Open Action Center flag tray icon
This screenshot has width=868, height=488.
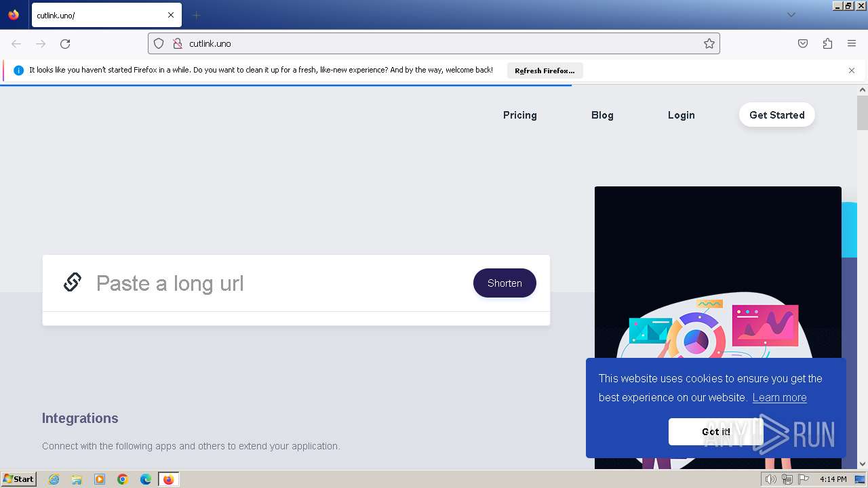(804, 479)
